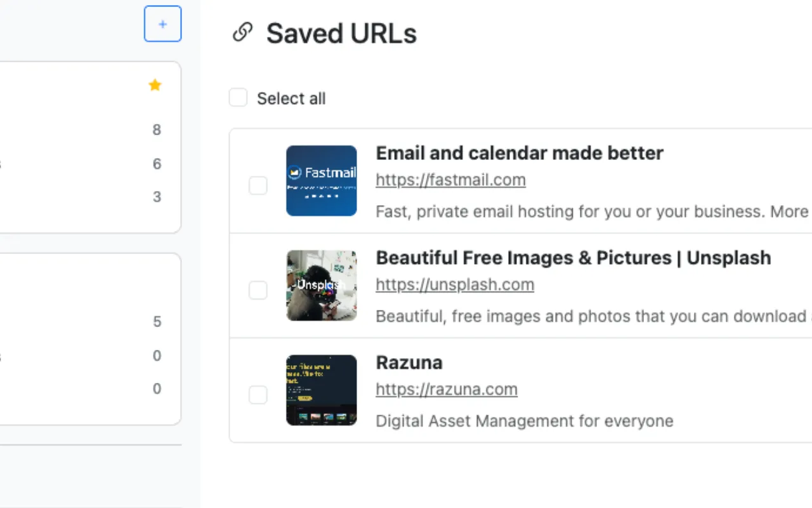
Task: Click the Beautiful Free Images & Pictures title
Action: pyautogui.click(x=573, y=258)
